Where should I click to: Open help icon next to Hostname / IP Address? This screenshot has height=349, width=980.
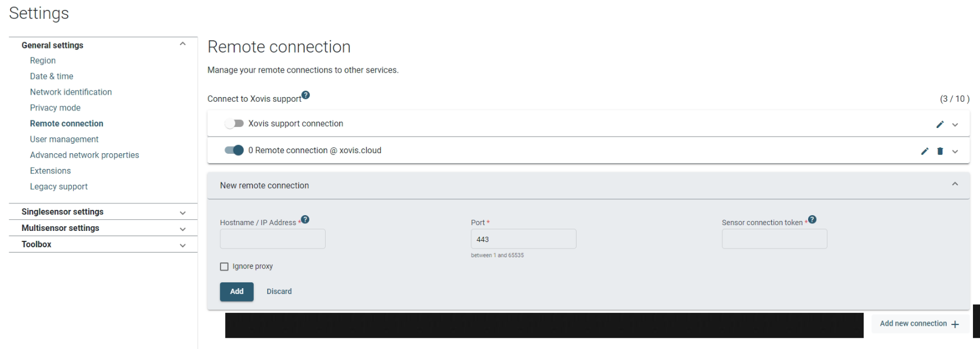click(x=305, y=219)
